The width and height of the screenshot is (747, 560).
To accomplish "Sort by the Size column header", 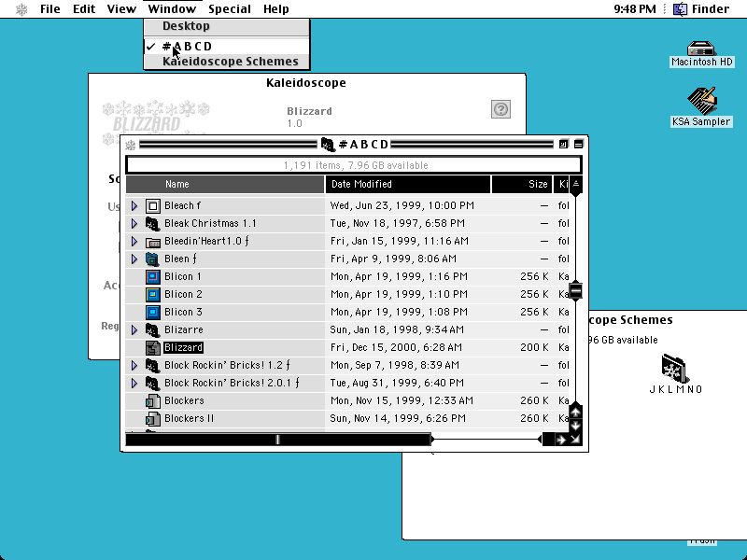I will click(522, 184).
